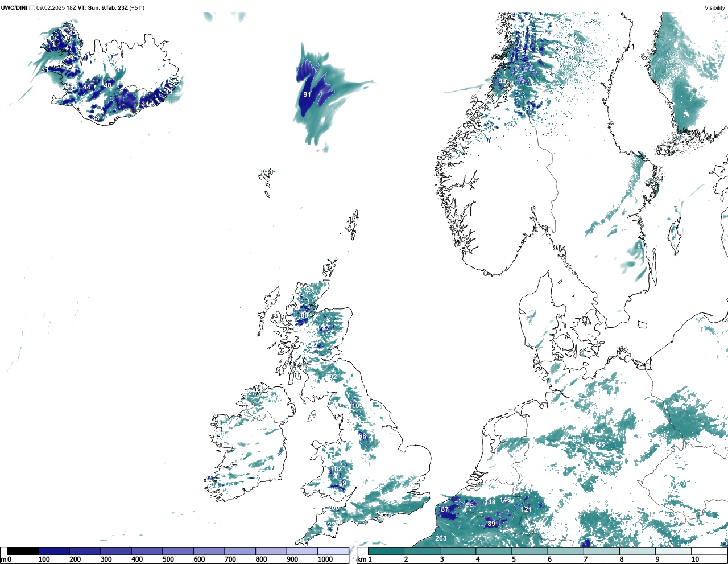Click the 'm' unit label in legend
This screenshot has height=564, width=728.
tap(3, 559)
